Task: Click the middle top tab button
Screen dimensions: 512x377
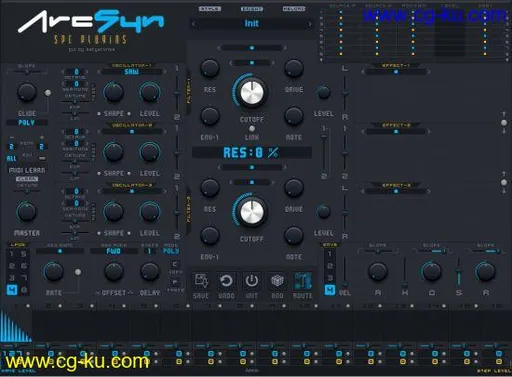Action: point(252,9)
